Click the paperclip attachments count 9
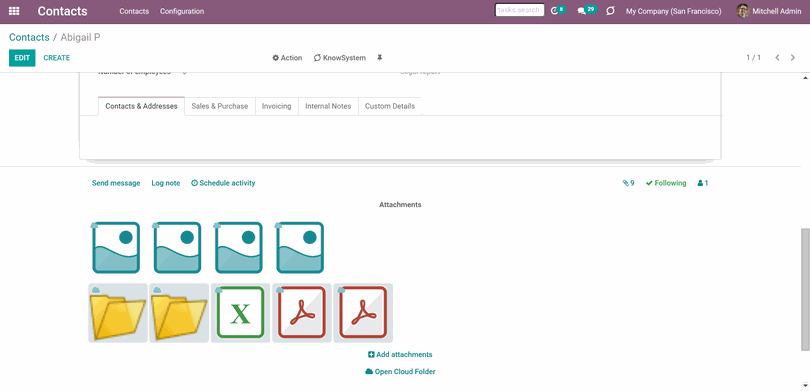810x391 pixels. (x=629, y=183)
